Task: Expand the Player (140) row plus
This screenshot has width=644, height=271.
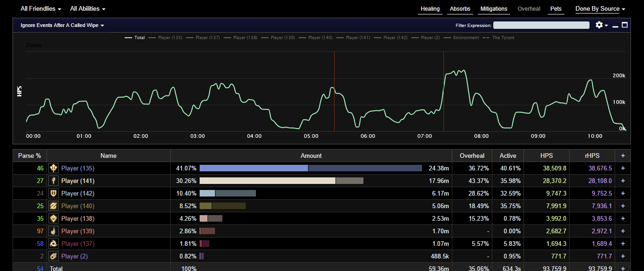Action: point(623,206)
